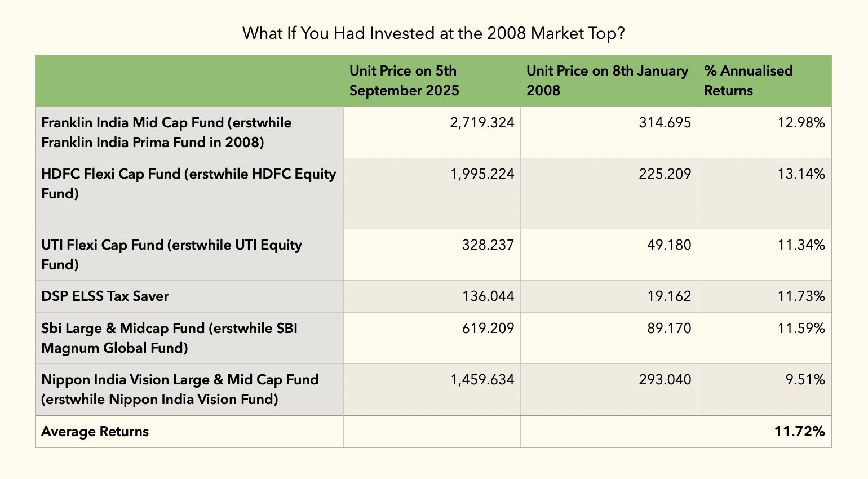Click the 11.72% average returns value

click(x=799, y=432)
